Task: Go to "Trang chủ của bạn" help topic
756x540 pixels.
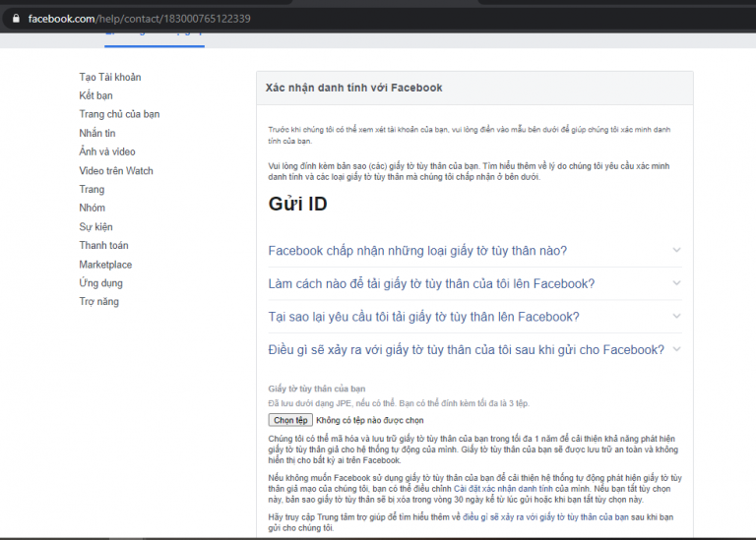Action: [x=119, y=114]
